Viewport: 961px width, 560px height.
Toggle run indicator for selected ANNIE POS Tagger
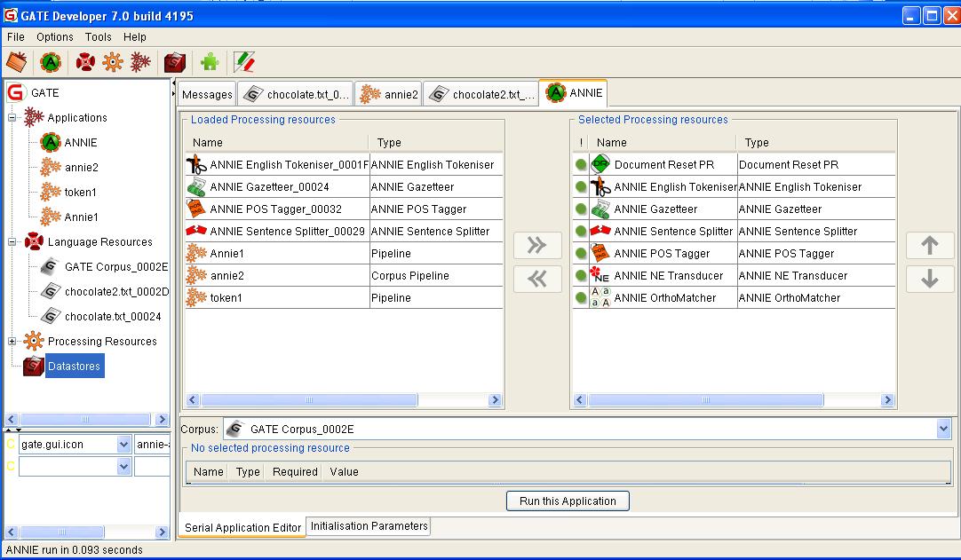point(581,253)
